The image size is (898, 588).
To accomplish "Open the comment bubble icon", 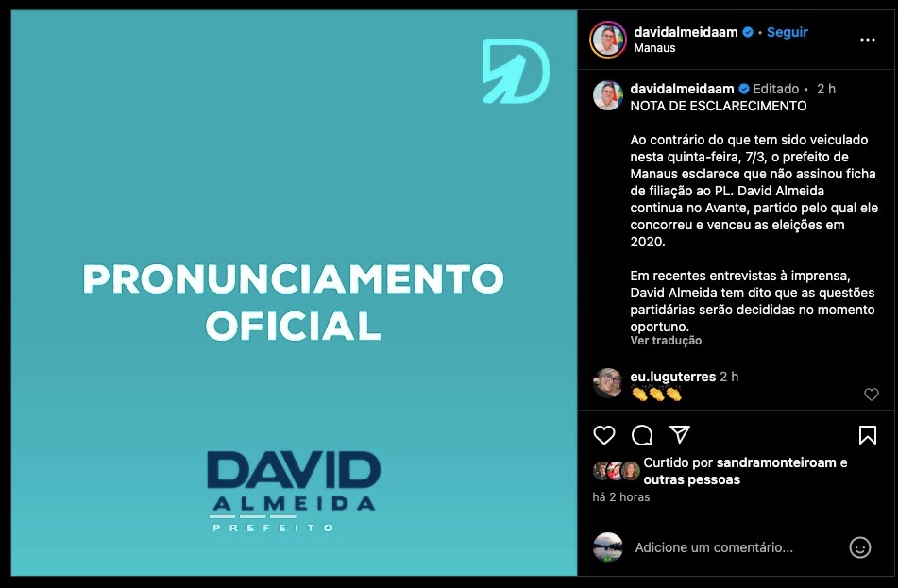I will pyautogui.click(x=642, y=435).
